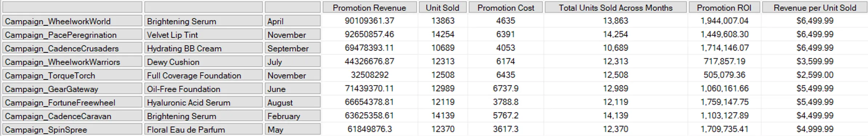Viewport: 868px width, 136px height.
Task: Click revenue value 44326676.87
Action: pyautogui.click(x=369, y=61)
